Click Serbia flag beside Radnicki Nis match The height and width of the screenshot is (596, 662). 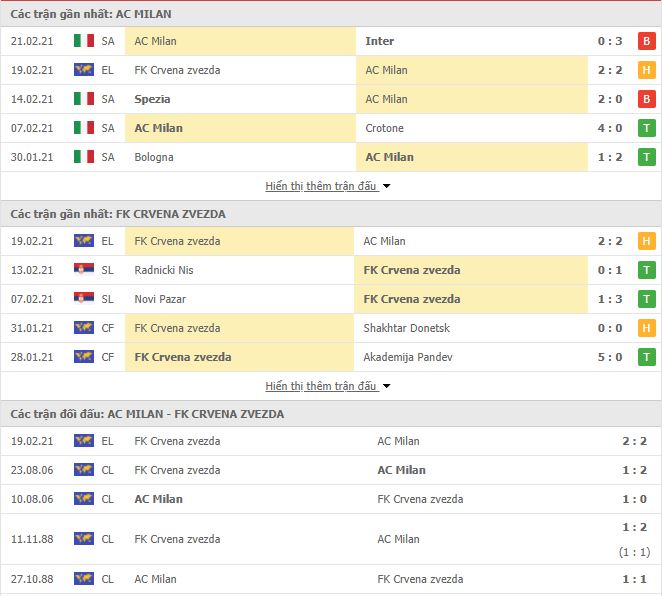pyautogui.click(x=84, y=269)
